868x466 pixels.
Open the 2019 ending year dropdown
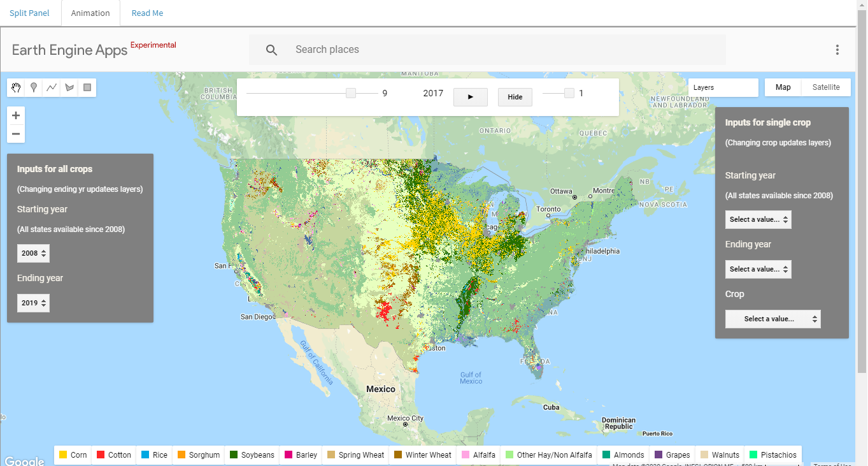(33, 303)
